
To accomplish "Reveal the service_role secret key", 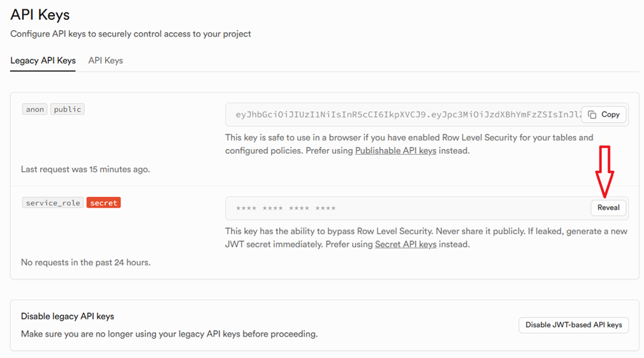I will (608, 208).
